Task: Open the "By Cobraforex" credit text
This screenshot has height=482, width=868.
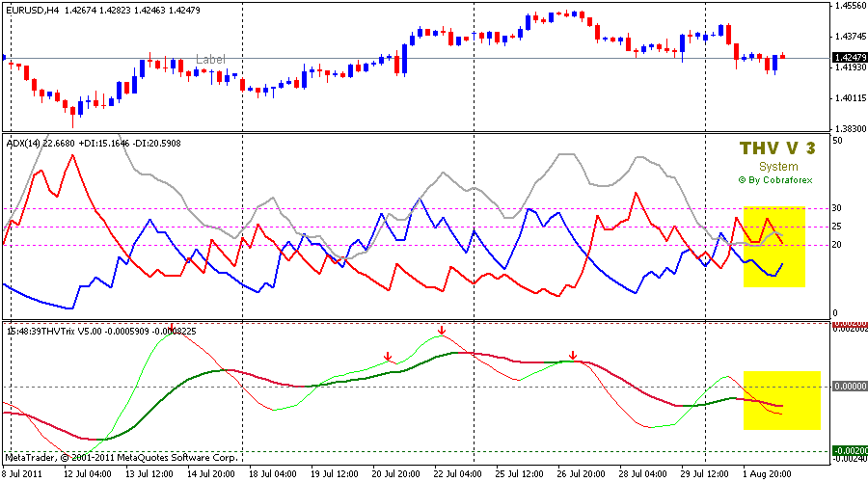Action: (x=775, y=179)
